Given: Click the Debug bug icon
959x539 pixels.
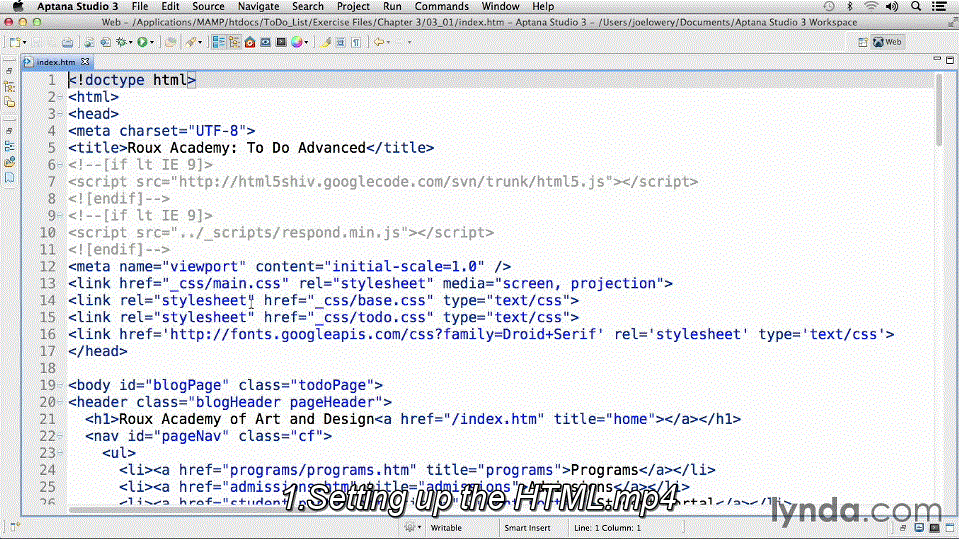Looking at the screenshot, I should point(122,42).
